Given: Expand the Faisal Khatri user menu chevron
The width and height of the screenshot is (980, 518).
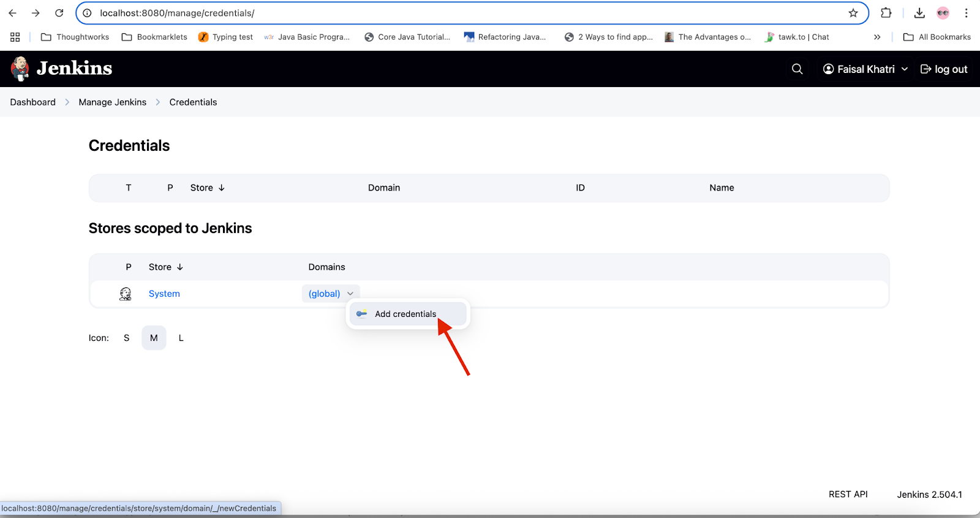Looking at the screenshot, I should [905, 69].
